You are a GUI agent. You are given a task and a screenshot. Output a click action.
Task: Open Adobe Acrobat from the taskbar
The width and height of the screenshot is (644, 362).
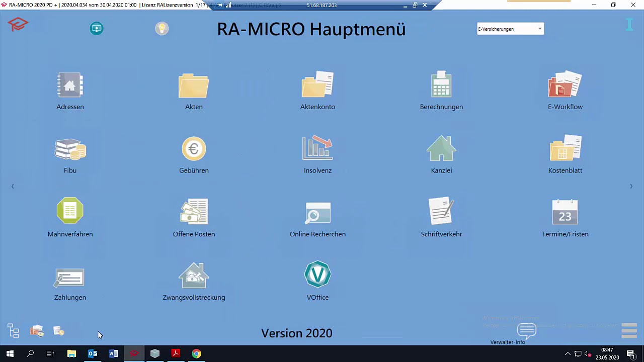pyautogui.click(x=176, y=353)
